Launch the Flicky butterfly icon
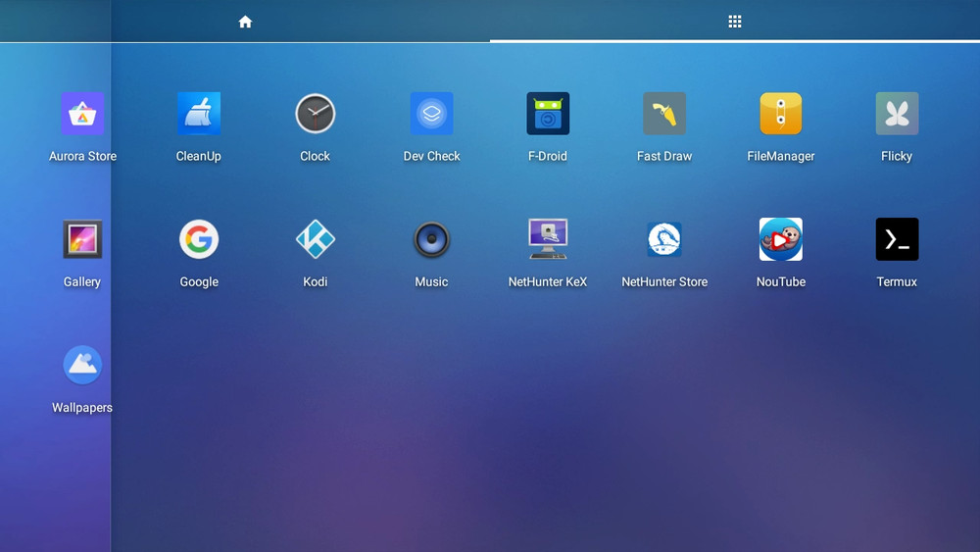This screenshot has height=552, width=980. click(897, 113)
